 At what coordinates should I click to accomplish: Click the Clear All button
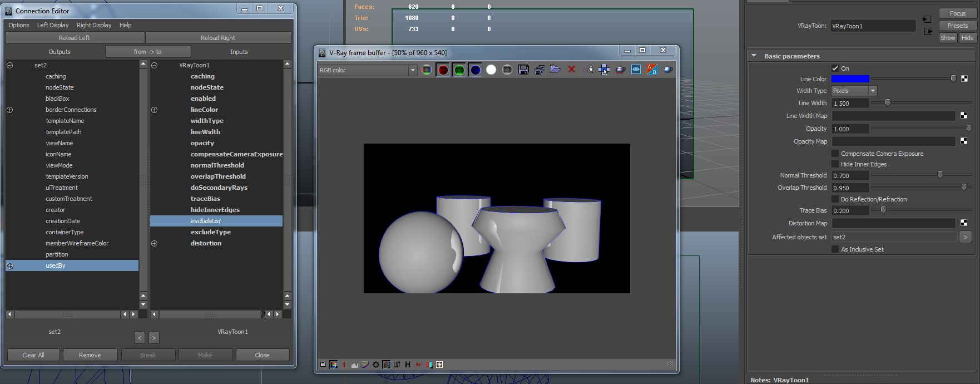pyautogui.click(x=33, y=355)
